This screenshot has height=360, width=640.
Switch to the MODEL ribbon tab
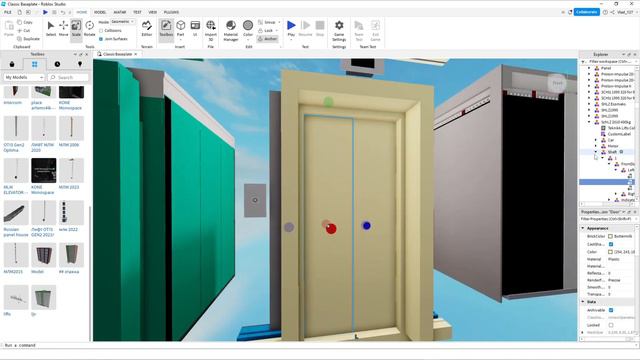(100, 12)
